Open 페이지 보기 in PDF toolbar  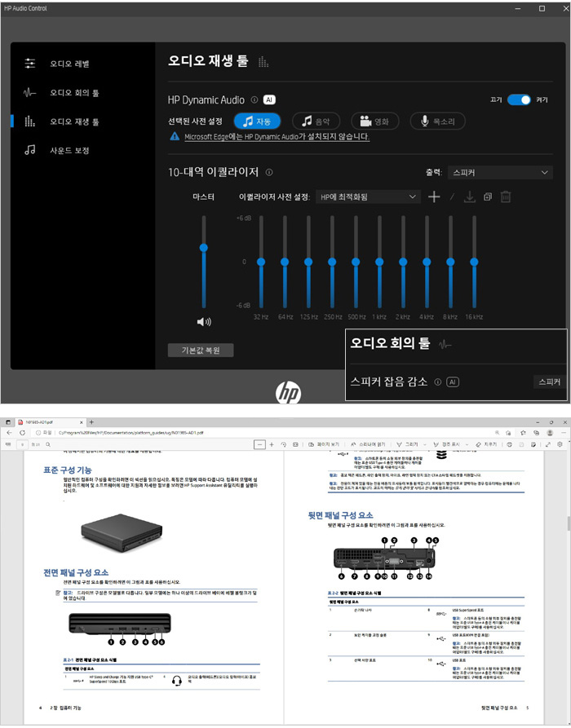click(325, 445)
